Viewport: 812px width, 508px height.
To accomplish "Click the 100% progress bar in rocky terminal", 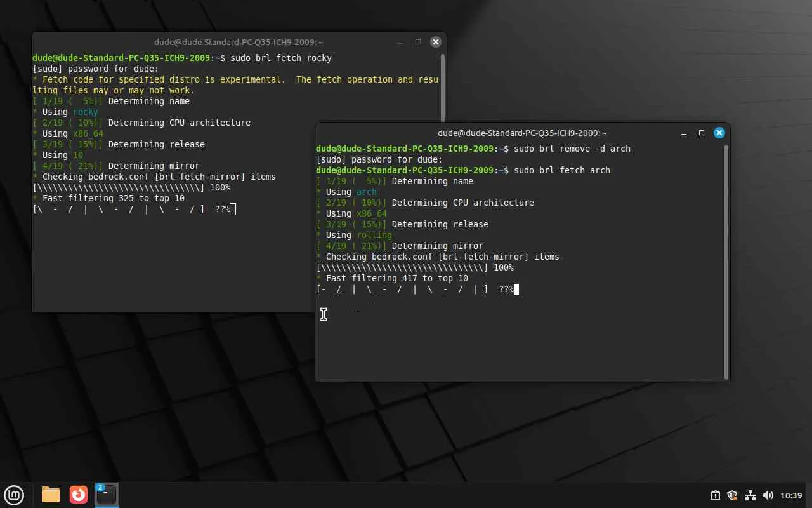I will (x=131, y=187).
